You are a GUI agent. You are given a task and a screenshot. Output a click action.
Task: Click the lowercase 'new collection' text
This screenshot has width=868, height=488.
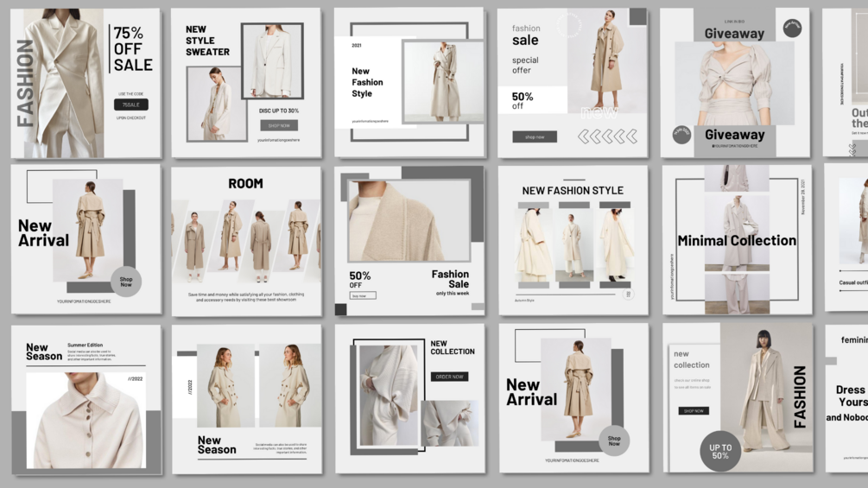point(692,359)
